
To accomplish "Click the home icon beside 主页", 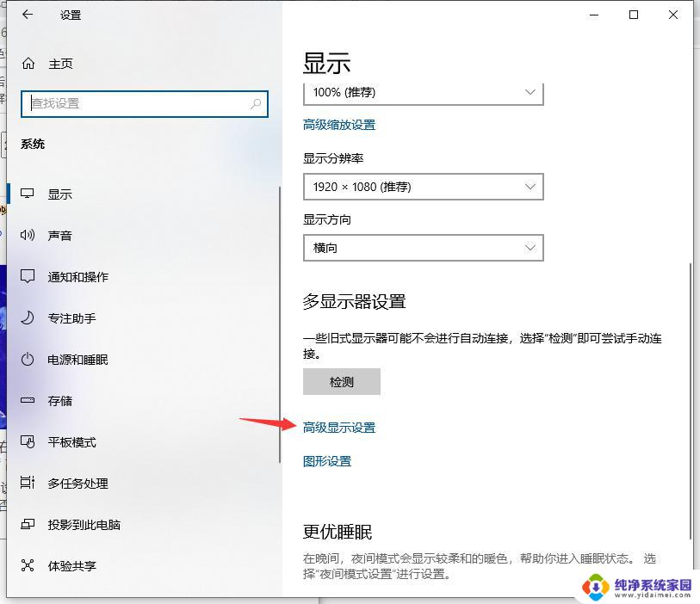I will (x=28, y=64).
